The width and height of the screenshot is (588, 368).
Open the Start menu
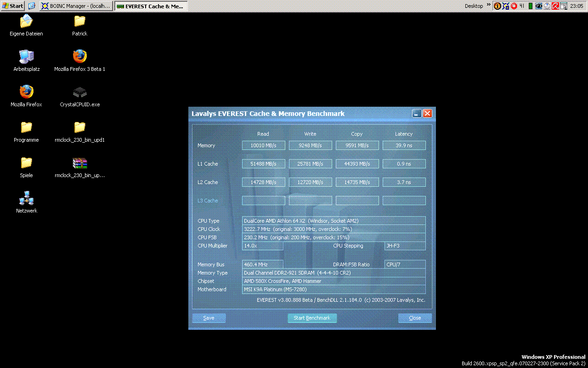point(12,6)
